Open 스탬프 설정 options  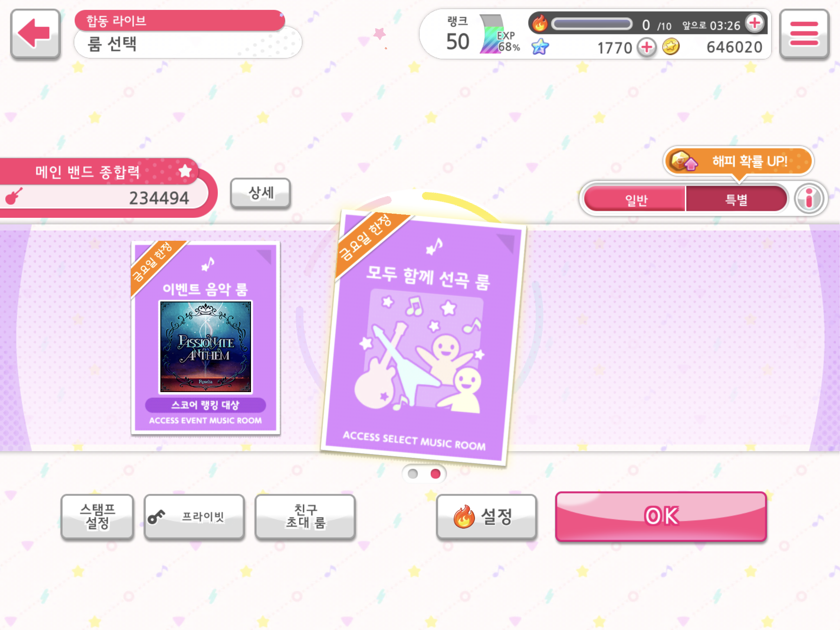tap(97, 516)
